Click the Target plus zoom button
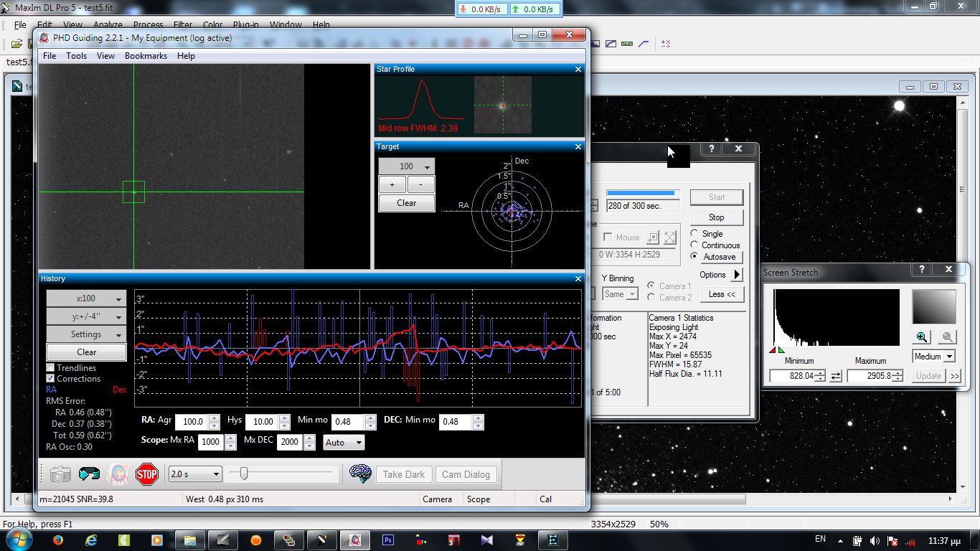The width and height of the screenshot is (980, 551). click(x=392, y=184)
